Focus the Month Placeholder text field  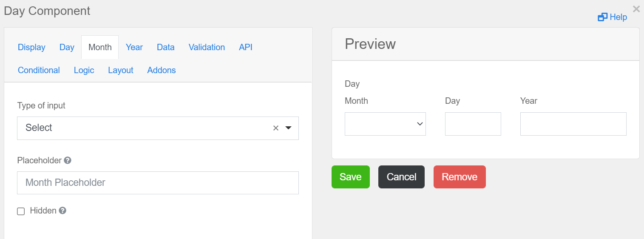[158, 183]
